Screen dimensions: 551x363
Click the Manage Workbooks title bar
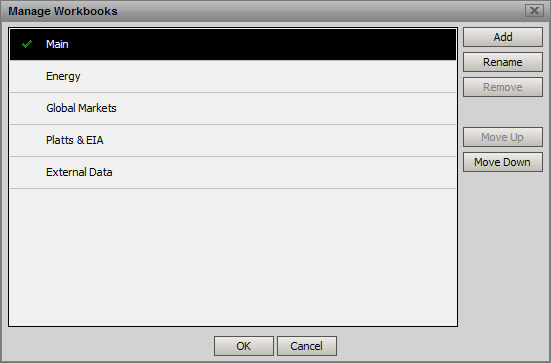click(x=264, y=11)
